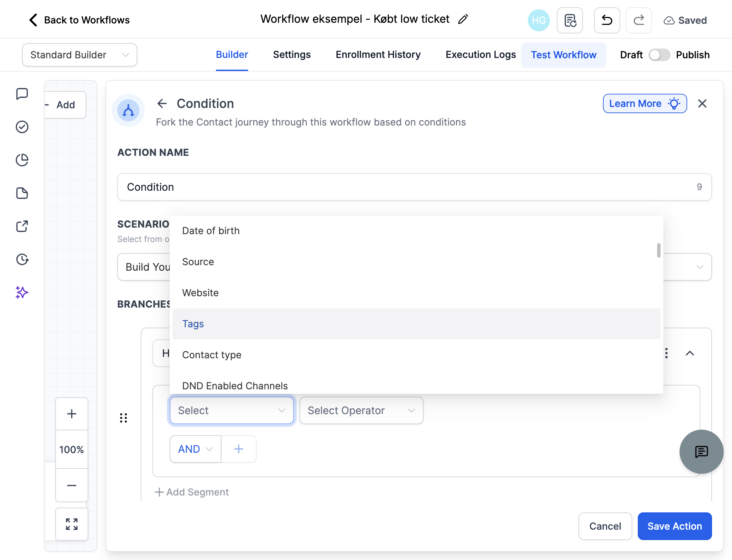Click the Cancel button
Image resolution: width=732 pixels, height=560 pixels.
605,526
